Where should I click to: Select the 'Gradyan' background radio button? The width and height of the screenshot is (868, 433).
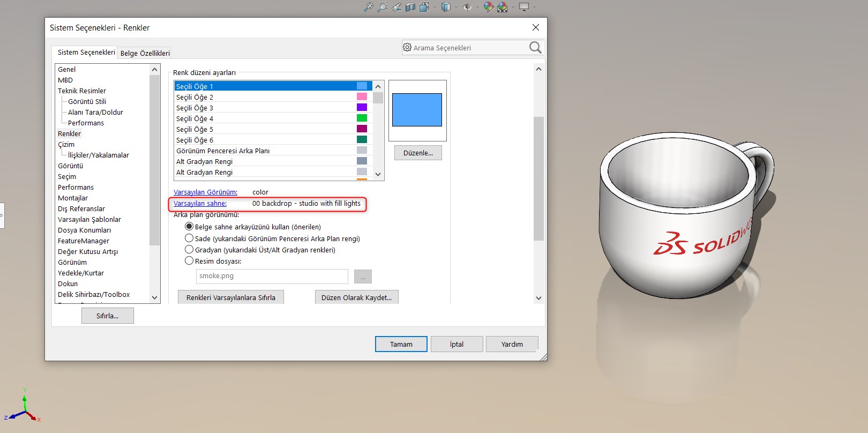tap(189, 249)
